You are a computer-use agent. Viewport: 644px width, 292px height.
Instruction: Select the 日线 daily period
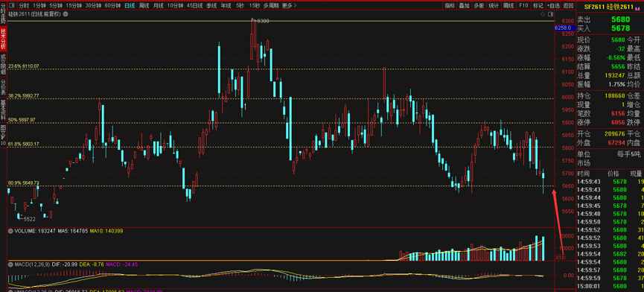pos(130,6)
